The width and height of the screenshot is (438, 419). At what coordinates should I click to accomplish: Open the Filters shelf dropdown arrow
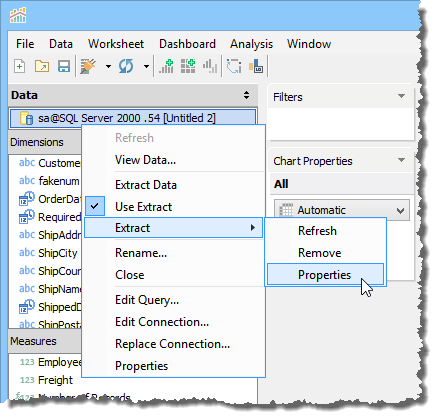click(x=401, y=96)
